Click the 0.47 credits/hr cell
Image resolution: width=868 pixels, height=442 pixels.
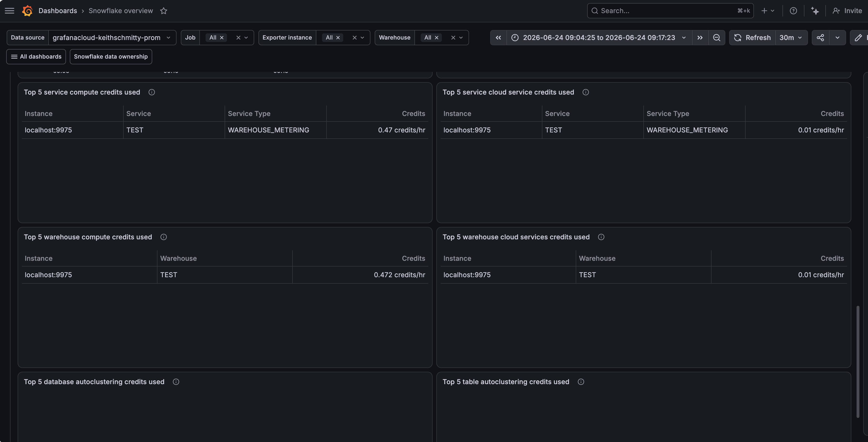377,130
